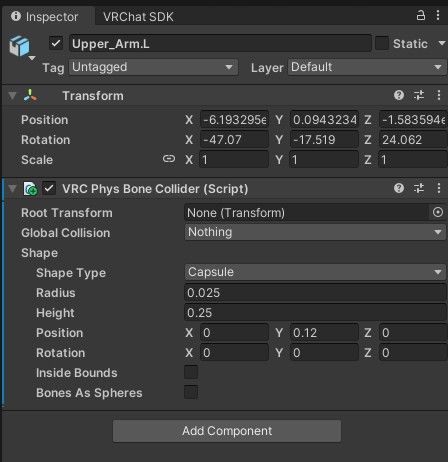Switch to the VRChat SDK tab
448x462 pixels.
(x=138, y=17)
